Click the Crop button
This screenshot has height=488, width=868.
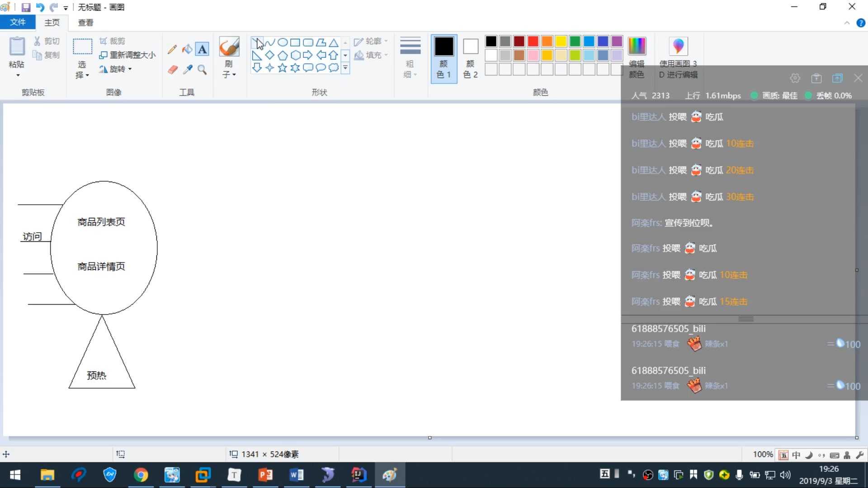click(112, 41)
